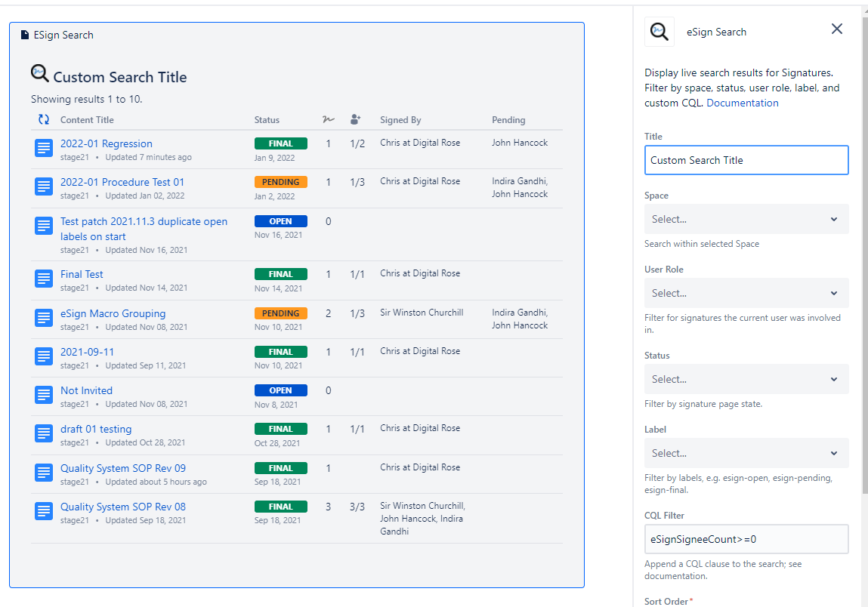Expand the Space dropdown
The height and width of the screenshot is (607, 868).
(x=746, y=219)
